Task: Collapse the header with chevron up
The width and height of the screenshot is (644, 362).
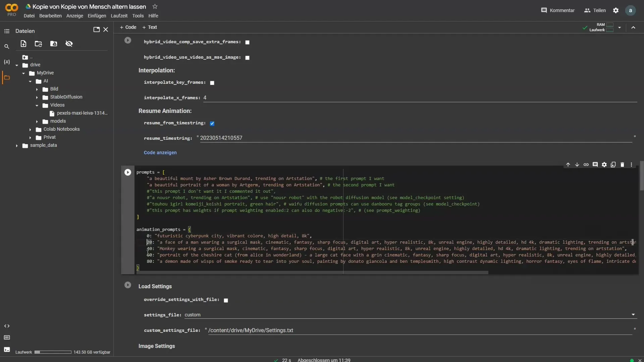Action: 633,27
